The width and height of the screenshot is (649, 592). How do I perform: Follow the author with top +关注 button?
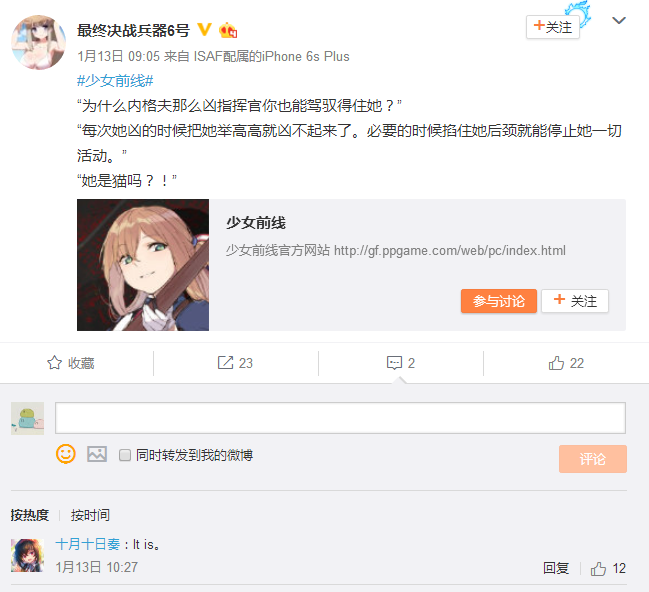click(553, 27)
